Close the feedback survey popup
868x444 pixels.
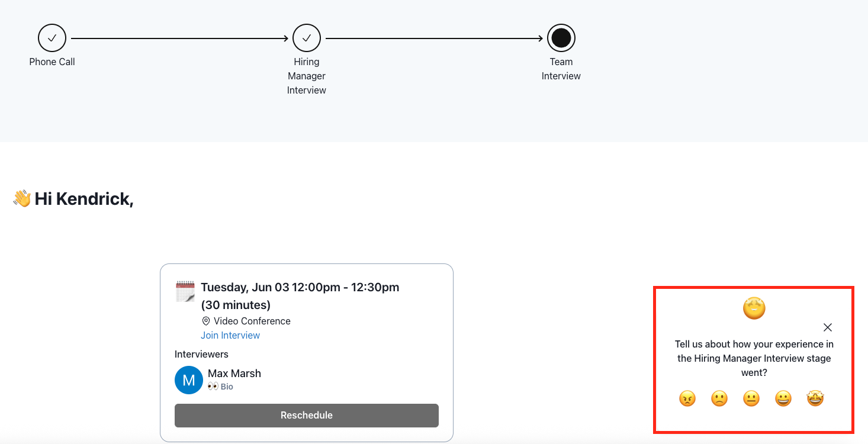828,327
